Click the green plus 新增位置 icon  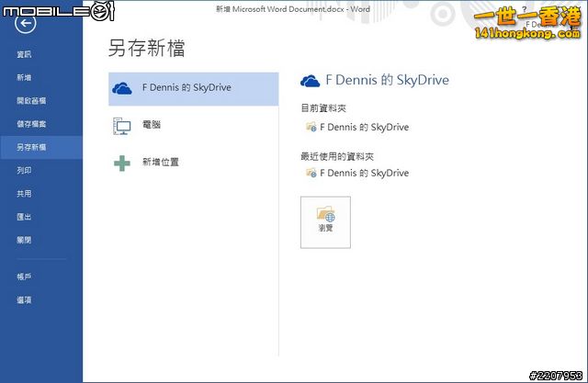pyautogui.click(x=121, y=163)
